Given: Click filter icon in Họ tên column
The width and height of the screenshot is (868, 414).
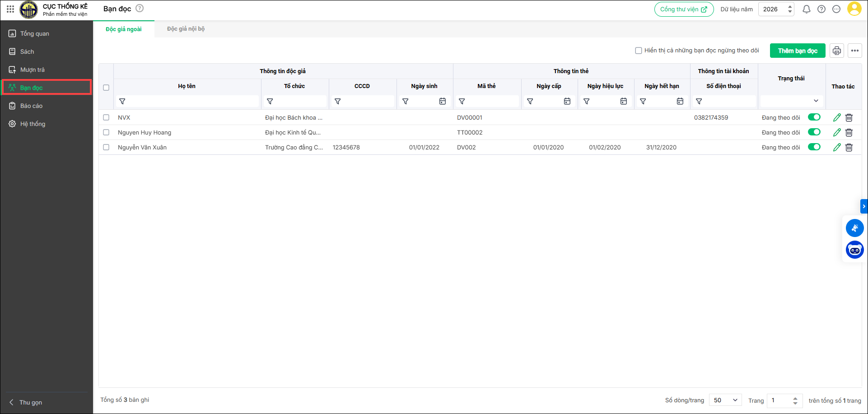Looking at the screenshot, I should pyautogui.click(x=122, y=102).
